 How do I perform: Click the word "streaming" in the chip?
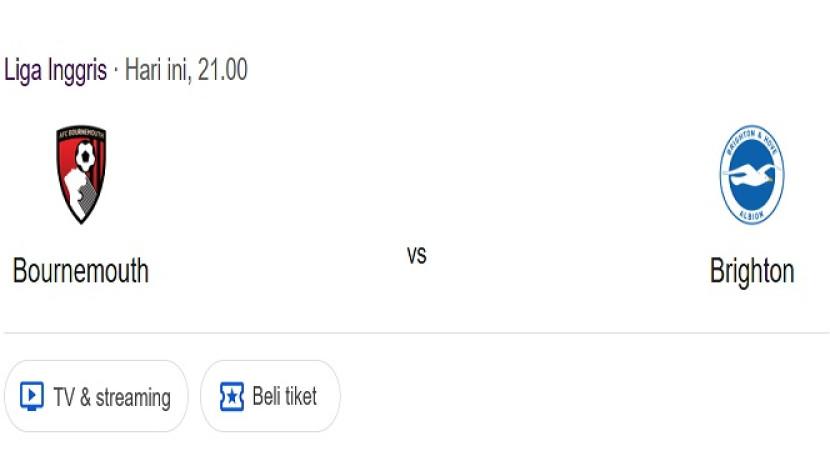[133, 398]
